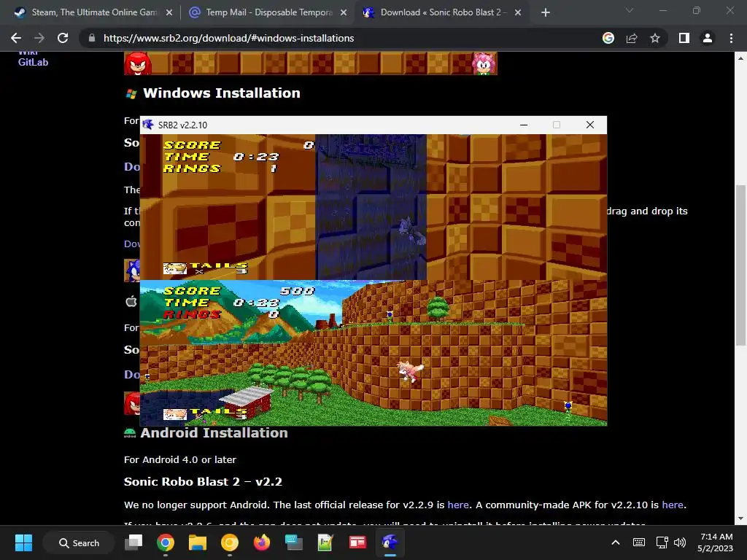Open the GitLab sidebar link
747x560 pixels.
33,63
